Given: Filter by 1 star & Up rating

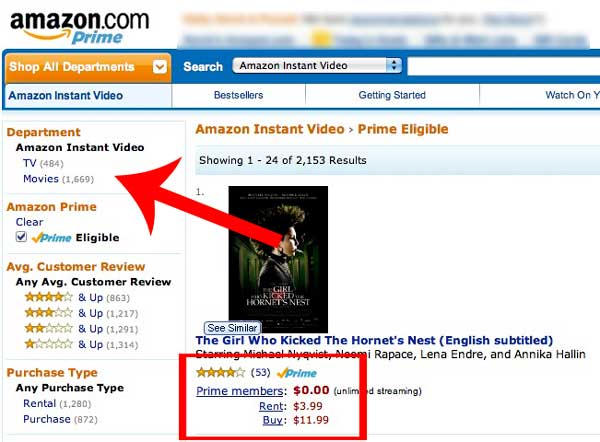Looking at the screenshot, I should point(81,344).
